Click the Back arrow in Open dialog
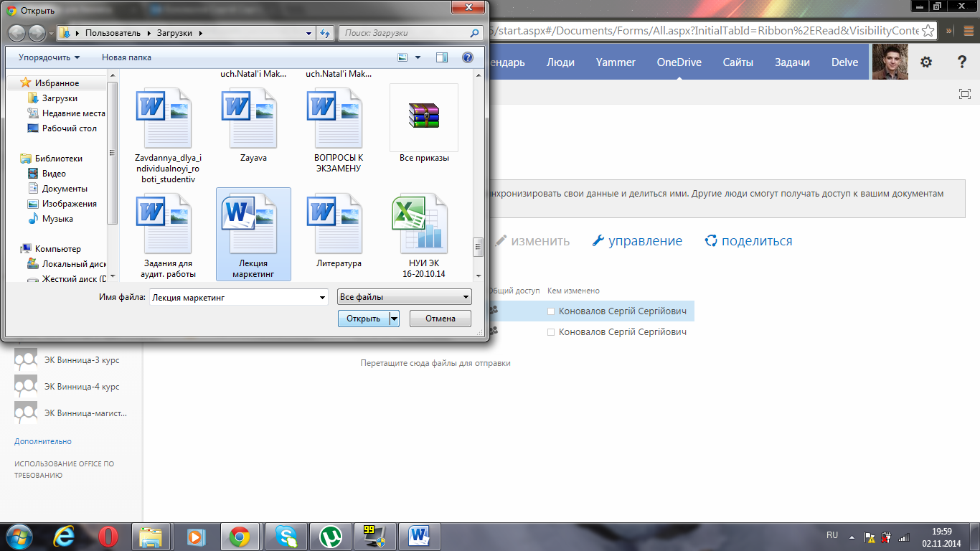This screenshot has width=980, height=551. 17,33
